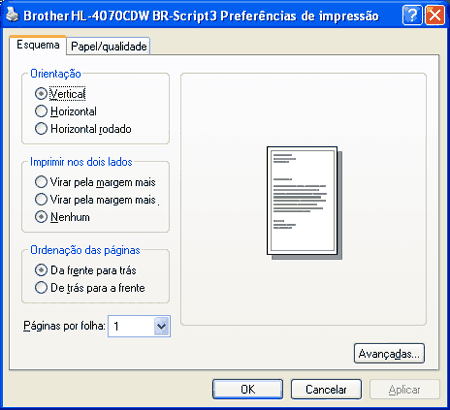Image resolution: width=450 pixels, height=410 pixels.
Task: Switch to the Esquema tab
Action: coord(38,44)
